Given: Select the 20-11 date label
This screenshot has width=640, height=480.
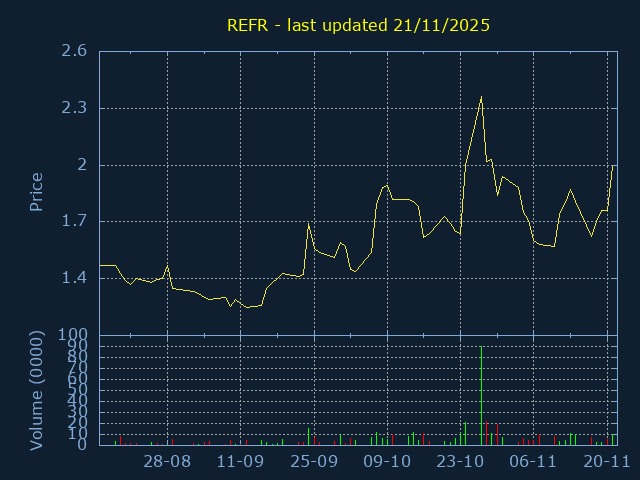Looking at the screenshot, I should click(x=606, y=462).
